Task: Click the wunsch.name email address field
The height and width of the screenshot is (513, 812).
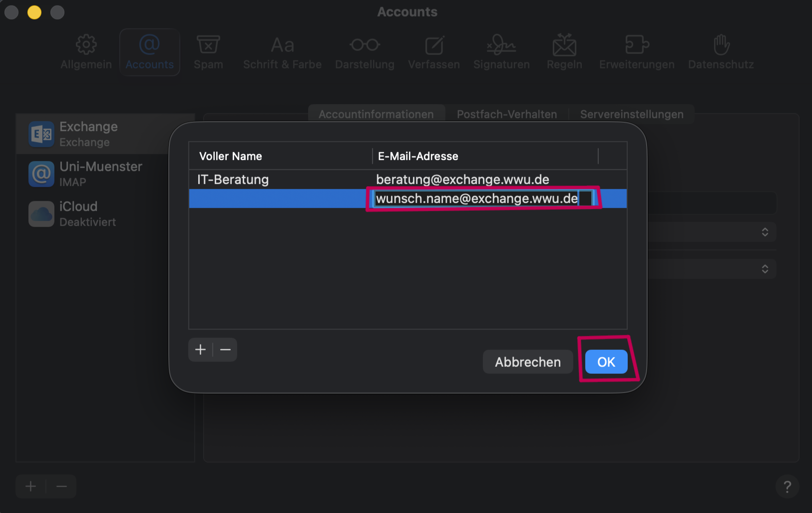Action: coord(477,199)
